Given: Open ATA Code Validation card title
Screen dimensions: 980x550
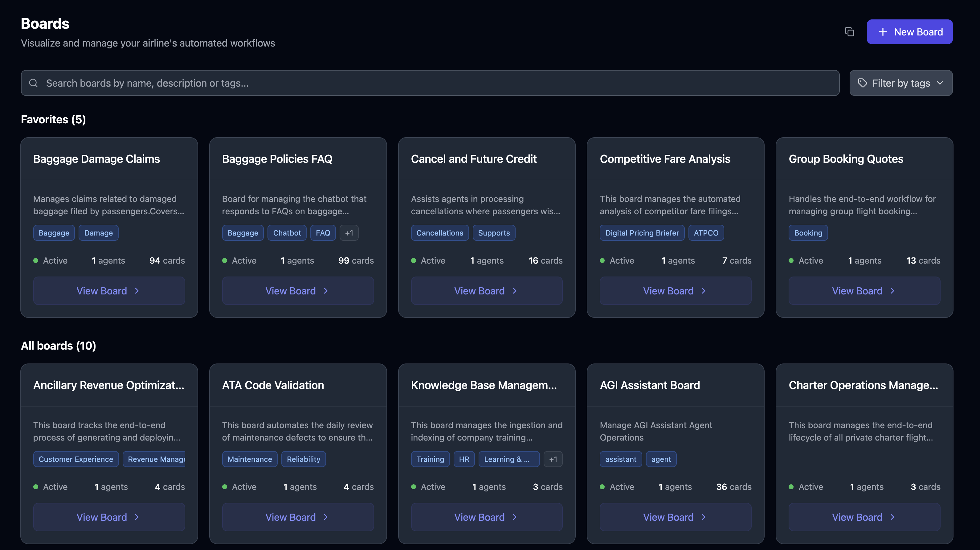Looking at the screenshot, I should coord(273,385).
